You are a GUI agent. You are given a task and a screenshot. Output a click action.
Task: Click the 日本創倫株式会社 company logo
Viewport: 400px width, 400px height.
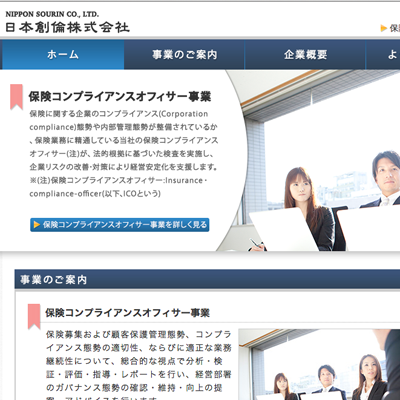point(67,27)
